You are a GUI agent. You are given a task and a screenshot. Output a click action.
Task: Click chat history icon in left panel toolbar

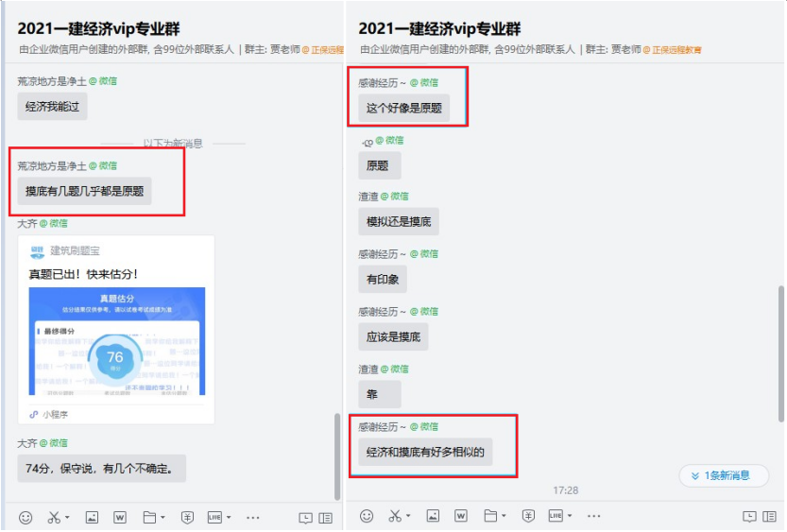[x=305, y=517]
